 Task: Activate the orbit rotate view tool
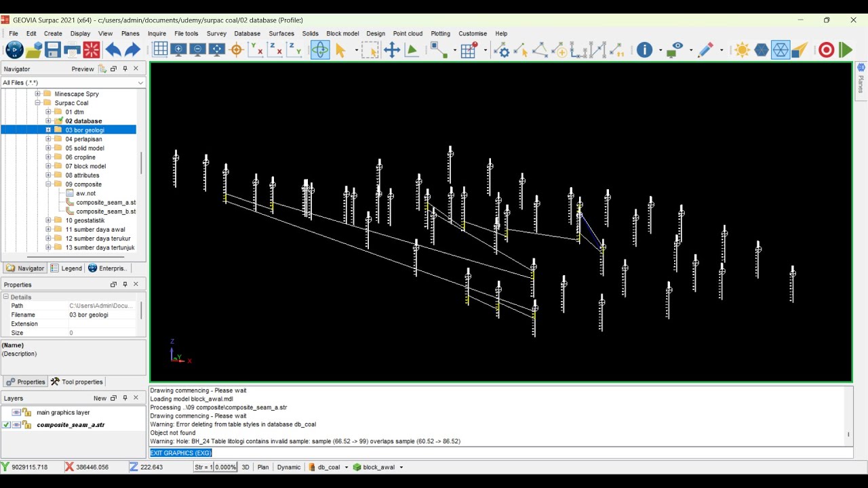pyautogui.click(x=320, y=49)
